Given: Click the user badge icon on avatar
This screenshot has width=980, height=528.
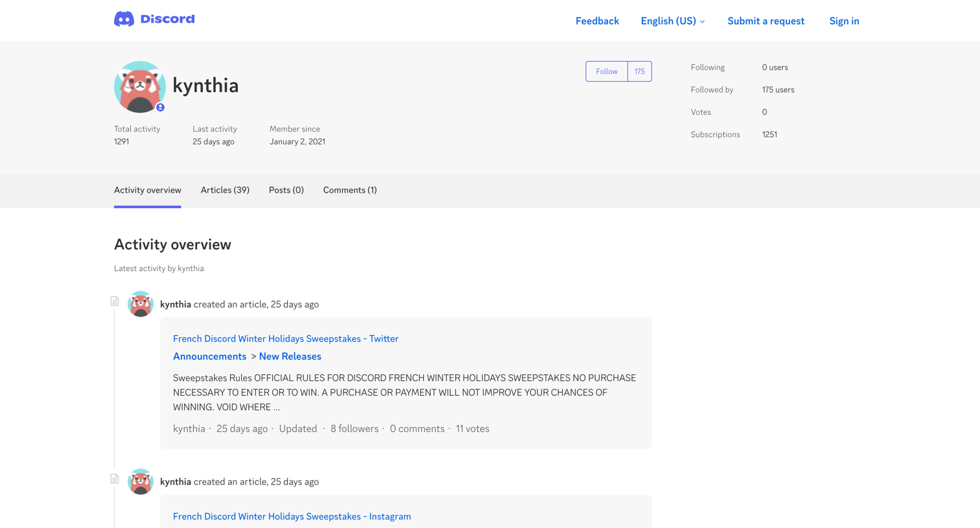Looking at the screenshot, I should coord(160,107).
